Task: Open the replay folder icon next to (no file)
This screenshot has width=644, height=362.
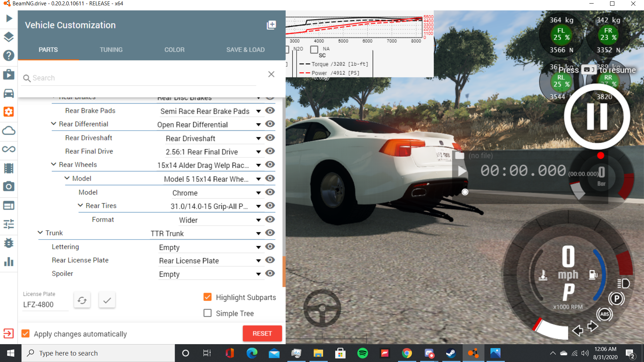Action: (x=459, y=156)
